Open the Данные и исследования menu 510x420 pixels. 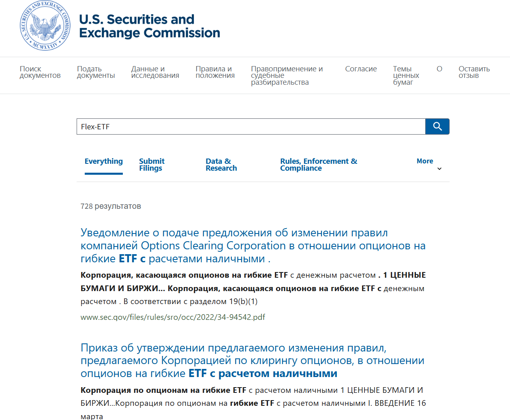pos(155,72)
